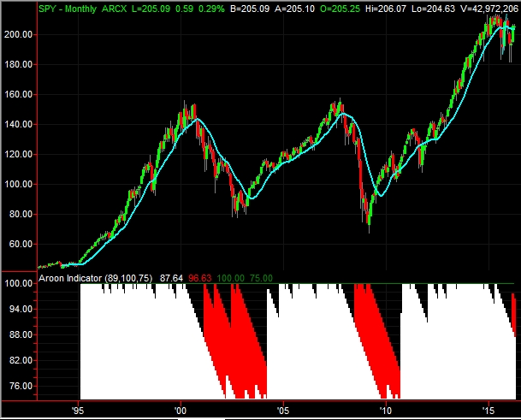Screen dimensions: 521x420
Task: Click the 160.00 price axis label
Action: 18,94
